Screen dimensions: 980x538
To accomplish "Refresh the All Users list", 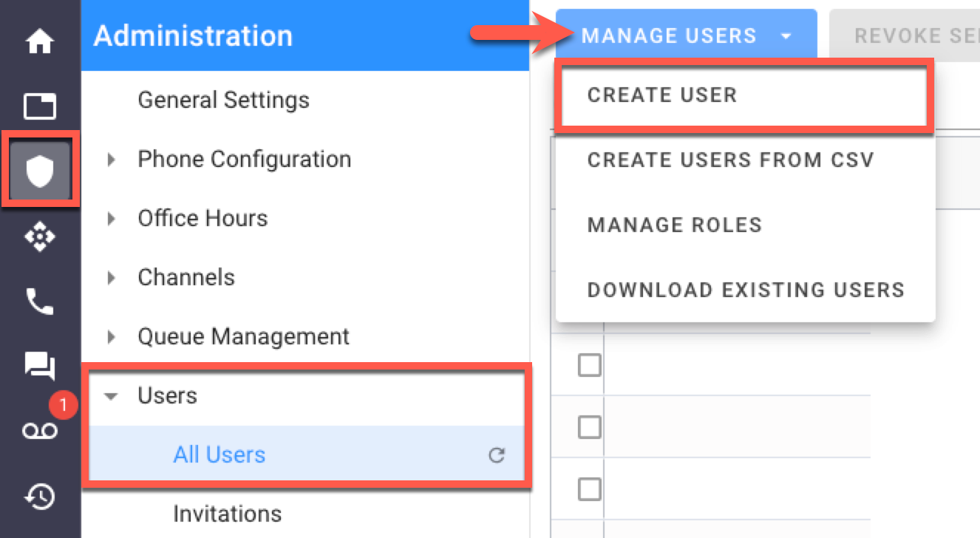I will (497, 455).
